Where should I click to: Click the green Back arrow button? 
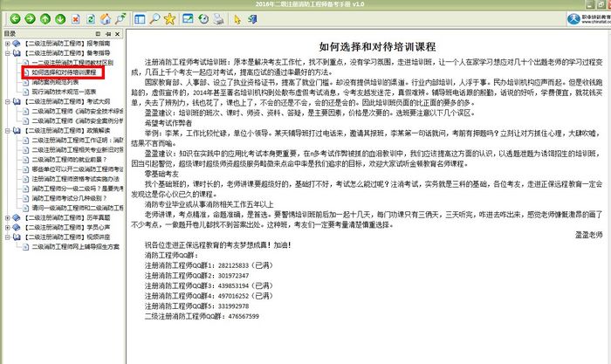pos(15,18)
